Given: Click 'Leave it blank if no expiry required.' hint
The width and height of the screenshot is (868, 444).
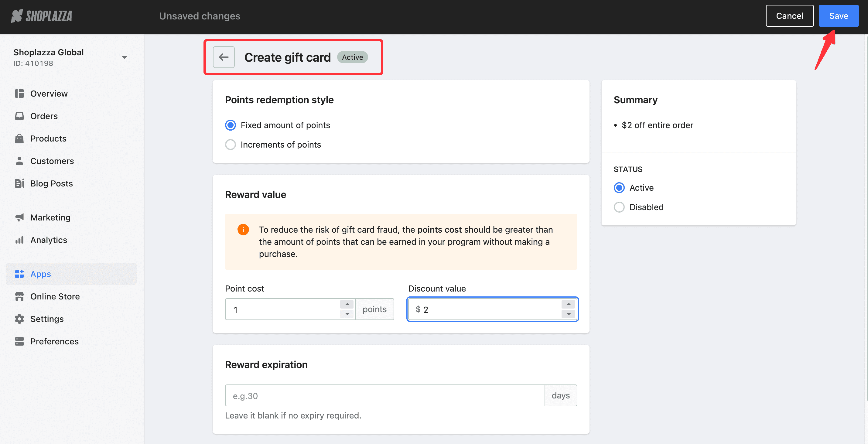Looking at the screenshot, I should (293, 415).
